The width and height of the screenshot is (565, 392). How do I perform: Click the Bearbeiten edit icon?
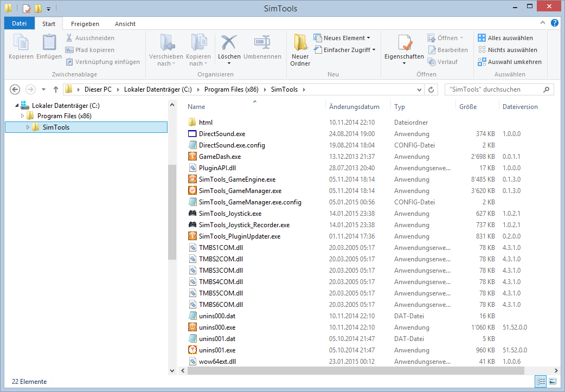click(432, 50)
